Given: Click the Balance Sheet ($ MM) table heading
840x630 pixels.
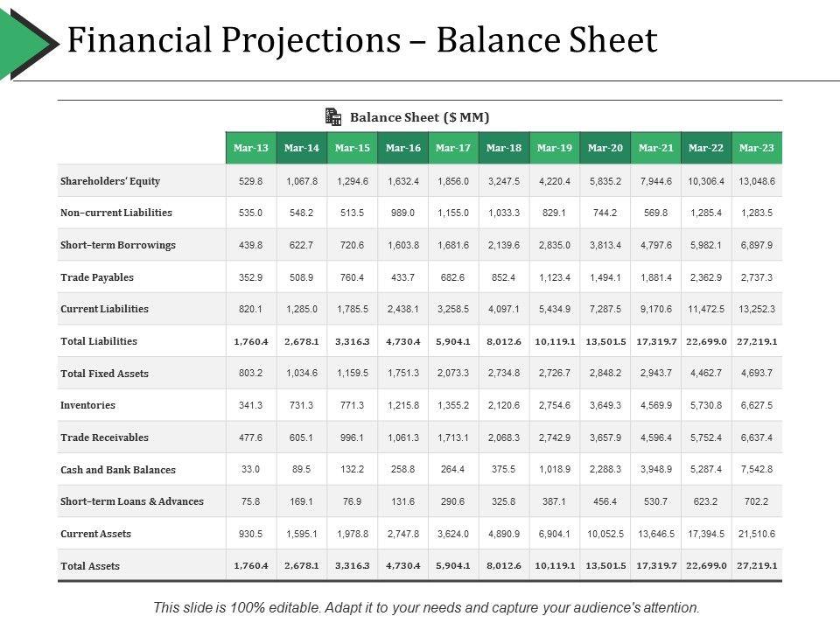Looking at the screenshot, I should pos(419,116).
